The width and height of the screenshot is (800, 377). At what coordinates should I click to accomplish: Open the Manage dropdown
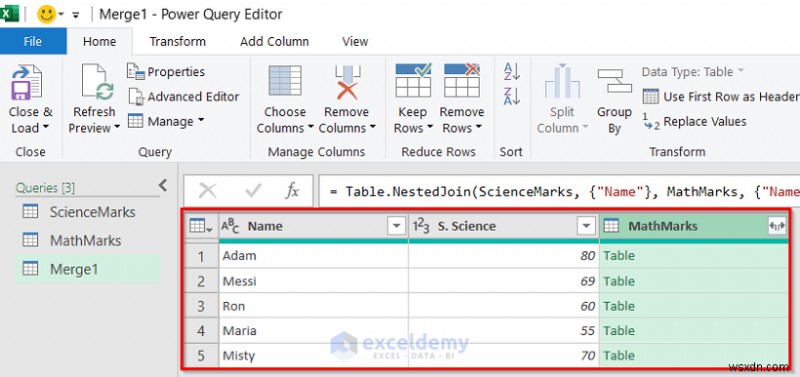pos(201,121)
